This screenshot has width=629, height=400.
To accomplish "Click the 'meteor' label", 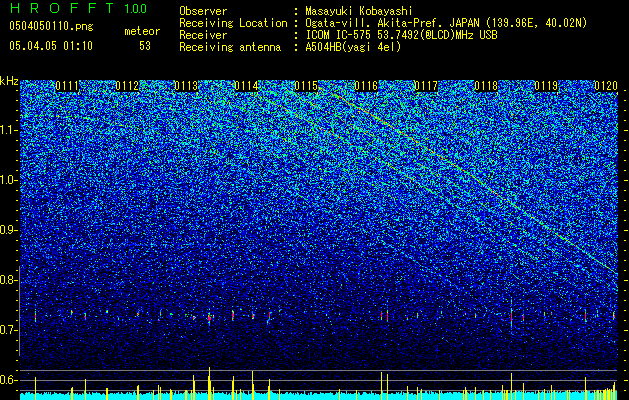I will [x=142, y=31].
